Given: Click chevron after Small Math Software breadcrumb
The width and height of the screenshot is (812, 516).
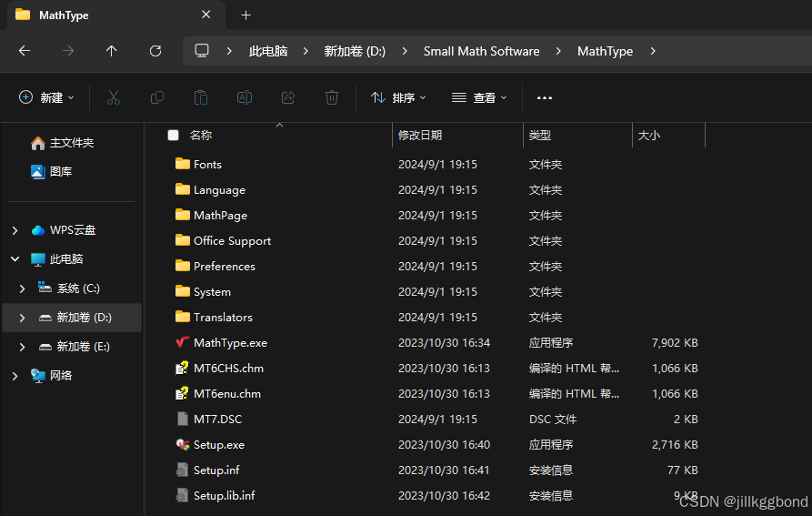Looking at the screenshot, I should pos(558,51).
